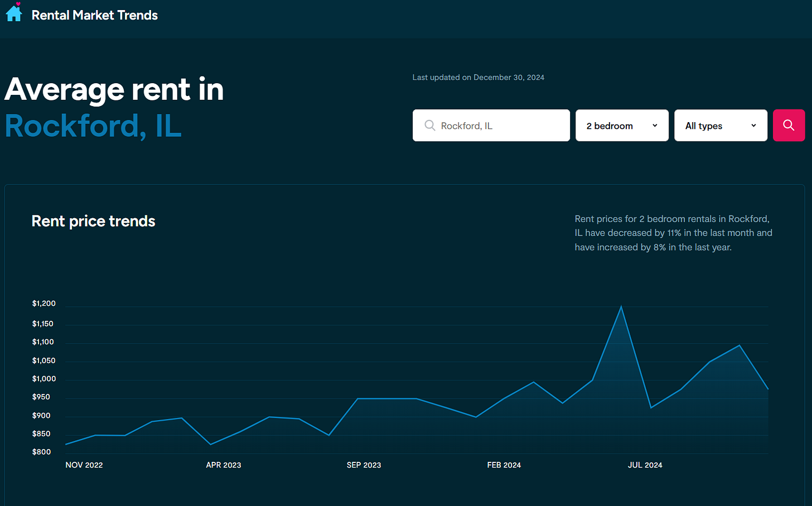Click the $1,100 y-axis label
Image resolution: width=812 pixels, height=506 pixels.
(43, 342)
